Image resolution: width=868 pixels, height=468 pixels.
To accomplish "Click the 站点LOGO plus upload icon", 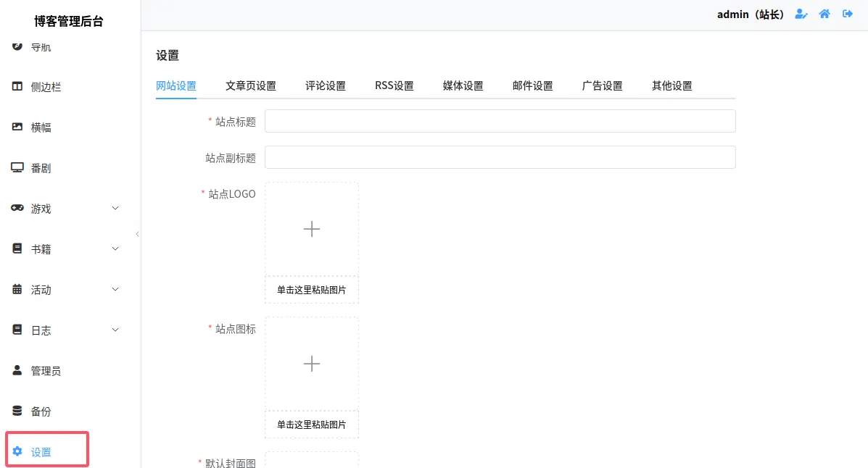I will click(x=312, y=228).
